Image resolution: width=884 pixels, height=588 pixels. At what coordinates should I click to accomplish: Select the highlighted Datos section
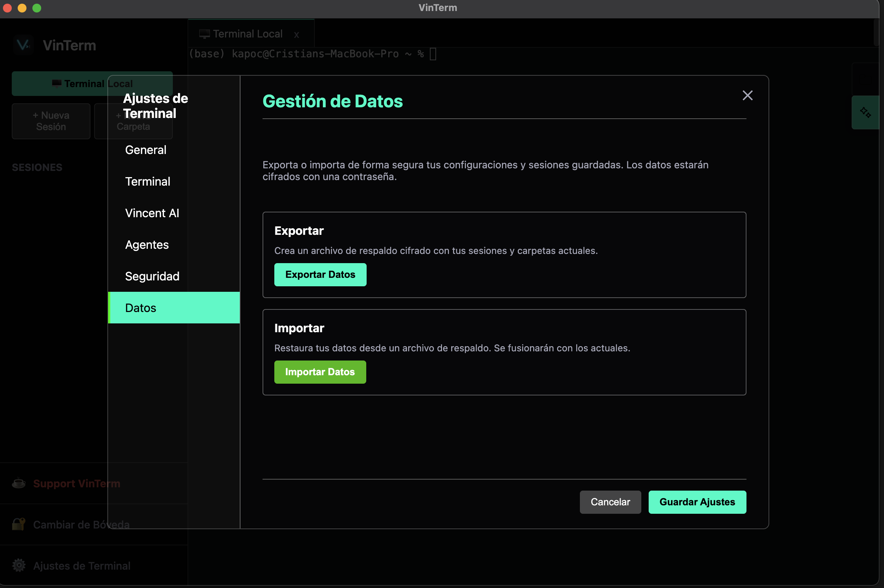click(x=174, y=308)
